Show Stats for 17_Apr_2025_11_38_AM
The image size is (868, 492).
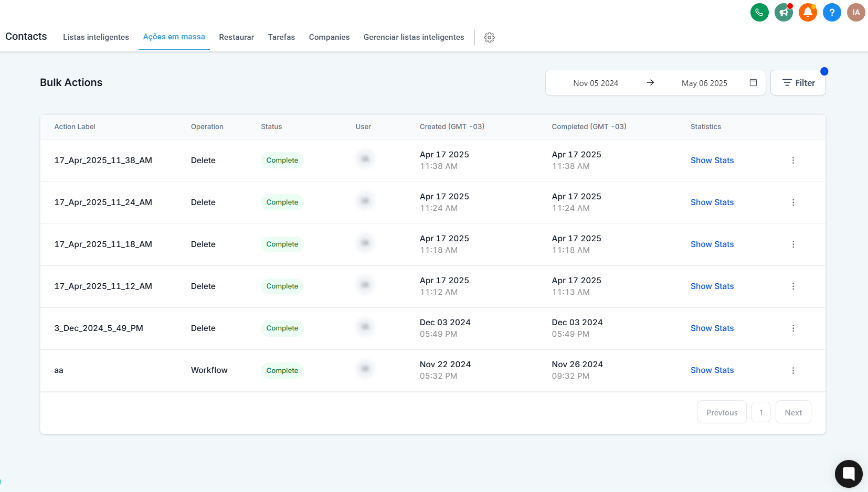click(x=712, y=161)
